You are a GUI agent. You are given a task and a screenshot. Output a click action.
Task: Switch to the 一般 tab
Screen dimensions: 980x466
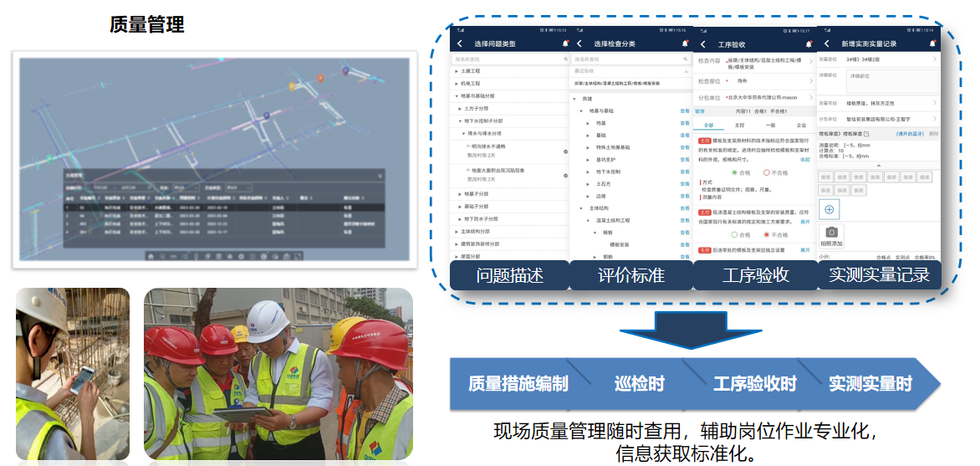(770, 125)
